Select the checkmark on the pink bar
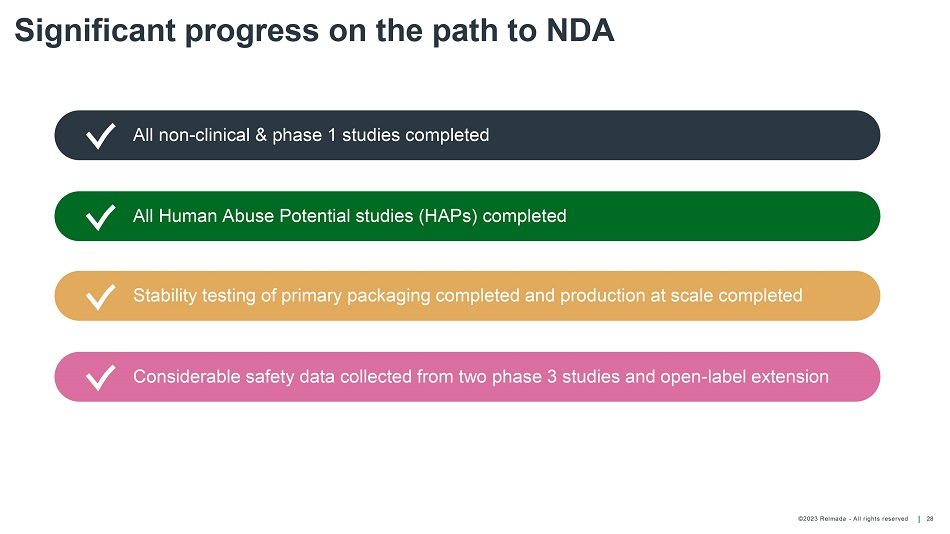The image size is (950, 534). pos(100,378)
